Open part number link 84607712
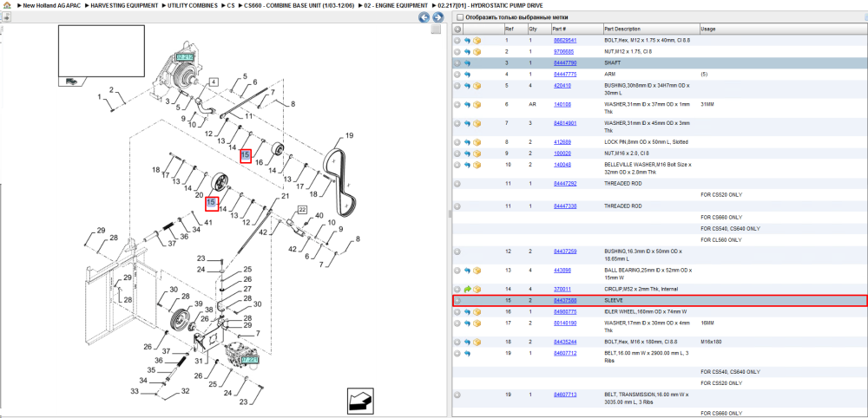This screenshot has width=868, height=418. 565,353
